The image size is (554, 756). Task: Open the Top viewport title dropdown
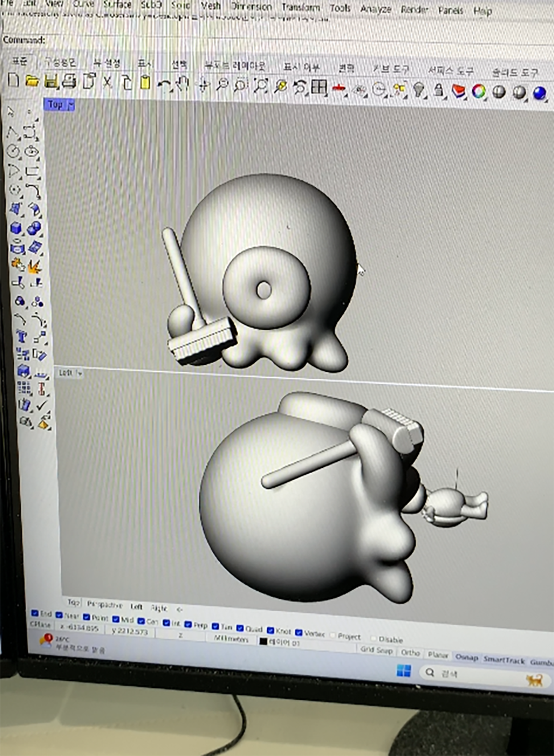(71, 105)
